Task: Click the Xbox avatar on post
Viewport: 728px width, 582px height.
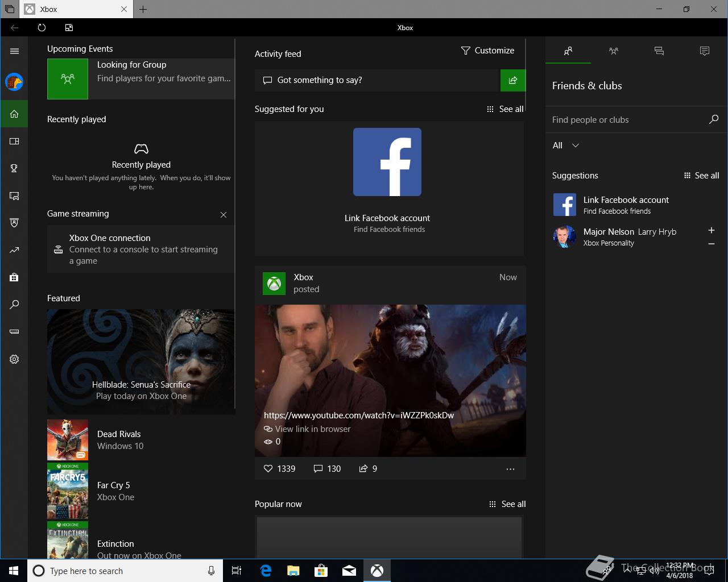Action: coord(274,284)
